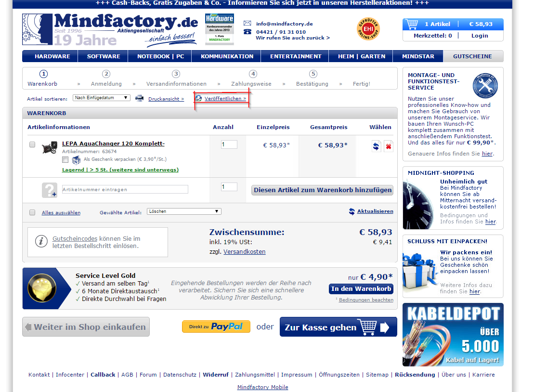Click the Mindfactory.de logo
534x392 pixels.
click(110, 30)
